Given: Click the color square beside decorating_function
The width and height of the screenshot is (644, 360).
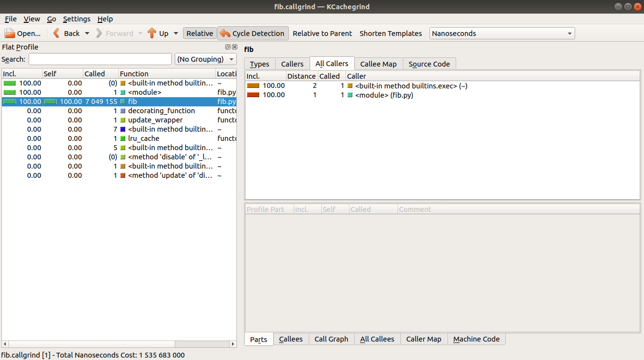Looking at the screenshot, I should coord(123,111).
